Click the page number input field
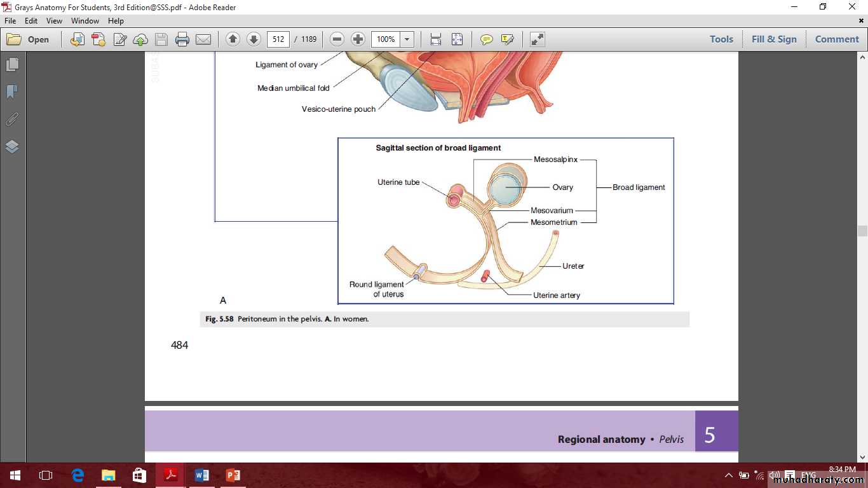868x488 pixels. [x=278, y=39]
